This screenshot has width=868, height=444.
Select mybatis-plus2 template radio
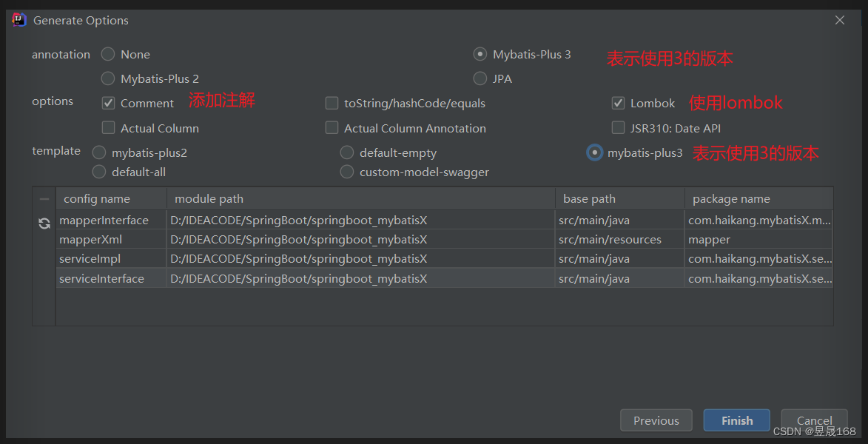[99, 152]
